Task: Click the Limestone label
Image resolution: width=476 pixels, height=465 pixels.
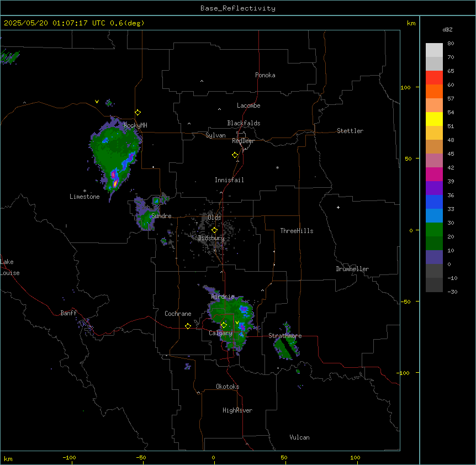Action: [x=84, y=197]
